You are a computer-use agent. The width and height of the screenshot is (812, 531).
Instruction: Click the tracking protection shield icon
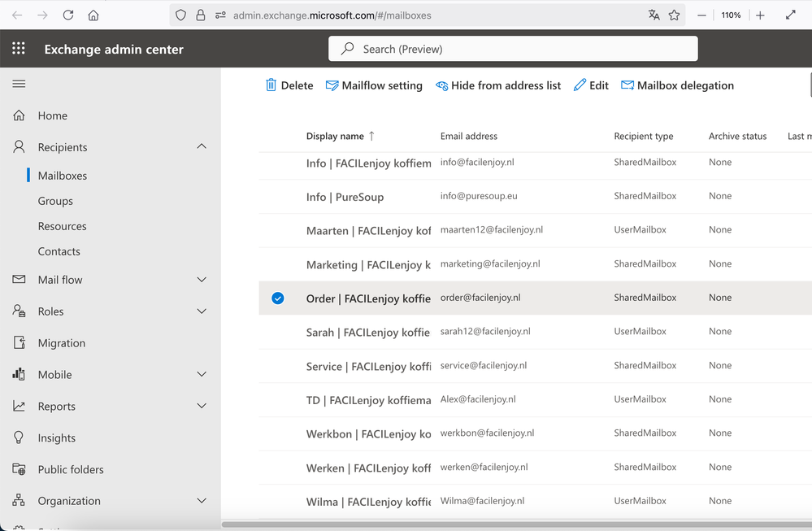[180, 15]
